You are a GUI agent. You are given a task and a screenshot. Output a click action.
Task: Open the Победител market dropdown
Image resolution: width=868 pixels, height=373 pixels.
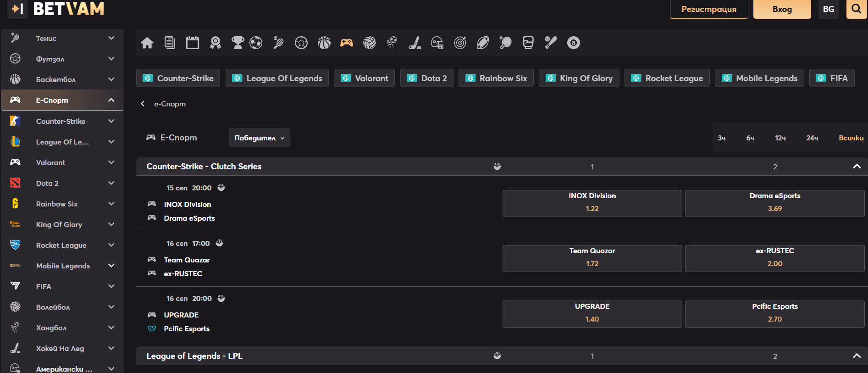[x=260, y=138]
